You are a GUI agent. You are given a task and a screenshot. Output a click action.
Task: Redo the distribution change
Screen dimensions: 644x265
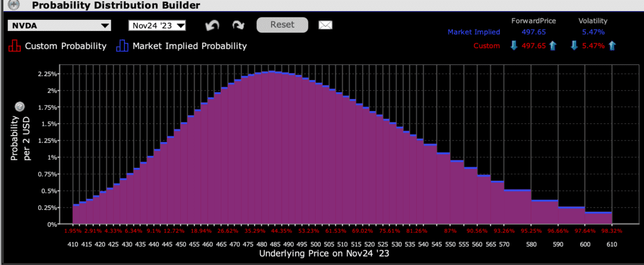pyautogui.click(x=238, y=25)
